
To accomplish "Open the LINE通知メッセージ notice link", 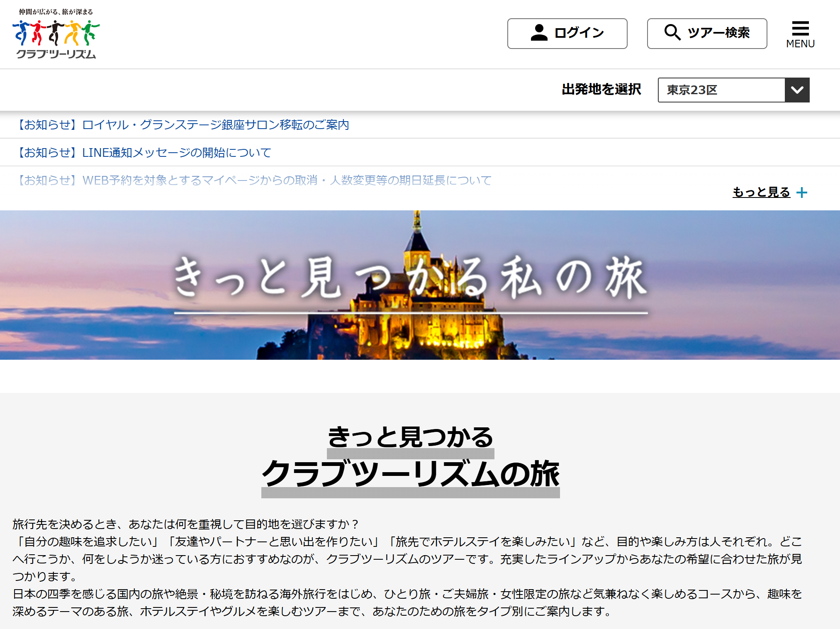I will [x=144, y=153].
